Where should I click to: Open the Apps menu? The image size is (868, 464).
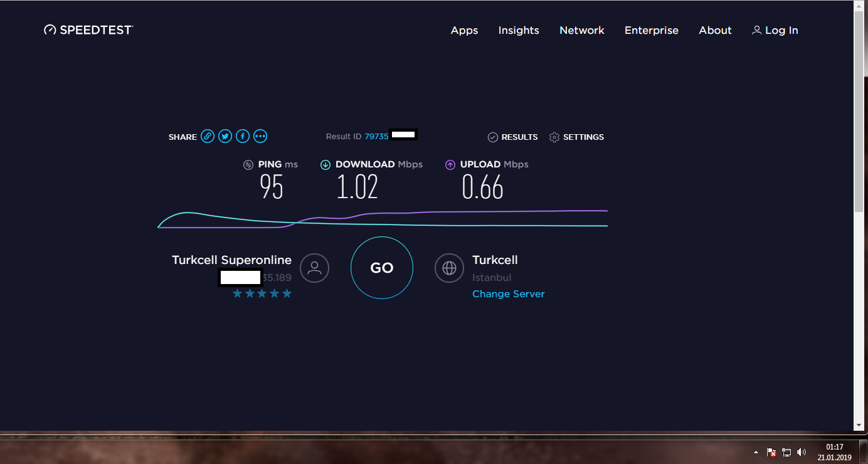pyautogui.click(x=465, y=30)
